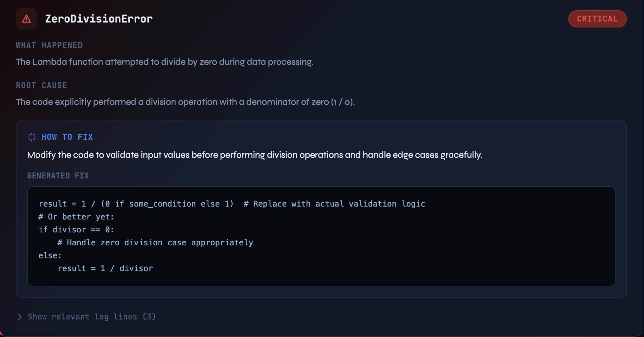Open Show relevant log lines (3)
The width and height of the screenshot is (644, 337).
(x=92, y=317)
